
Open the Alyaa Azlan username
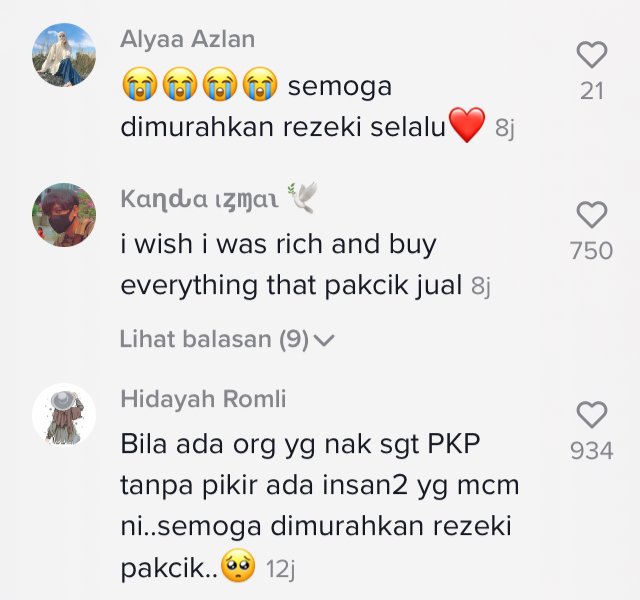(x=188, y=40)
